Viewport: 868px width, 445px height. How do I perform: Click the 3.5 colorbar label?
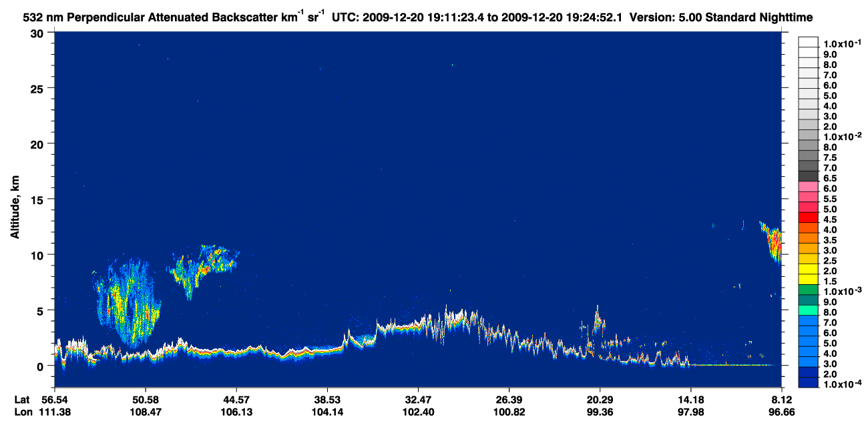point(830,240)
